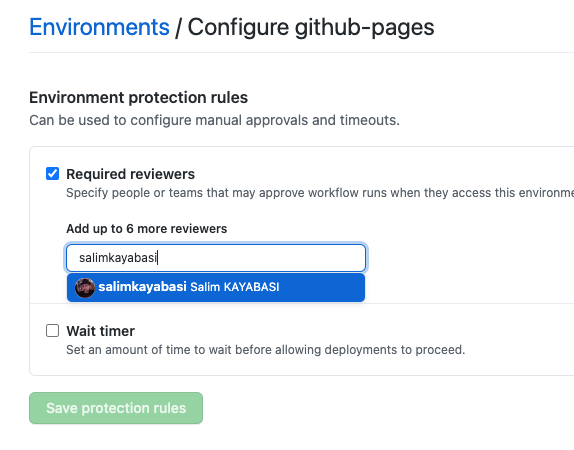Viewport: 574px width, 450px height.
Task: Click the Wait timer description about deployments
Action: click(x=265, y=350)
